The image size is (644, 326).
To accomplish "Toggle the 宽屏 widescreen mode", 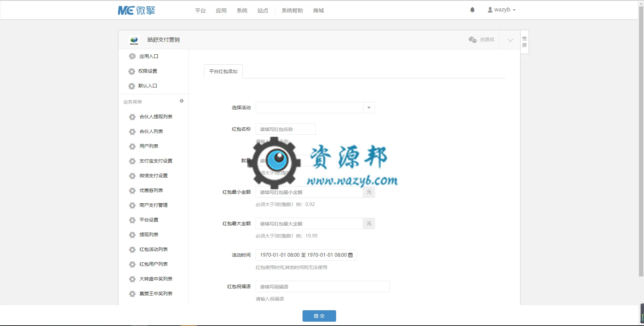I will pyautogui.click(x=524, y=42).
